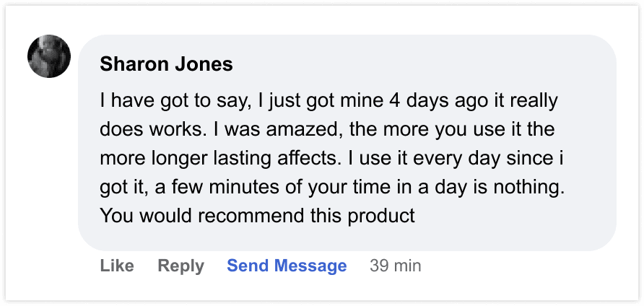The width and height of the screenshot is (644, 306).
Task: Click the Sharon Jones commenter name
Action: click(166, 64)
